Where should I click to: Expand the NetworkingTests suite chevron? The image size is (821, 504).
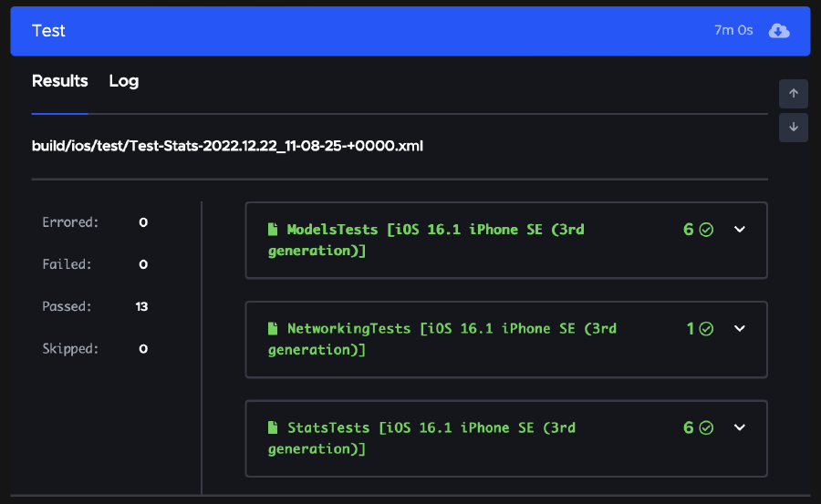(x=740, y=329)
